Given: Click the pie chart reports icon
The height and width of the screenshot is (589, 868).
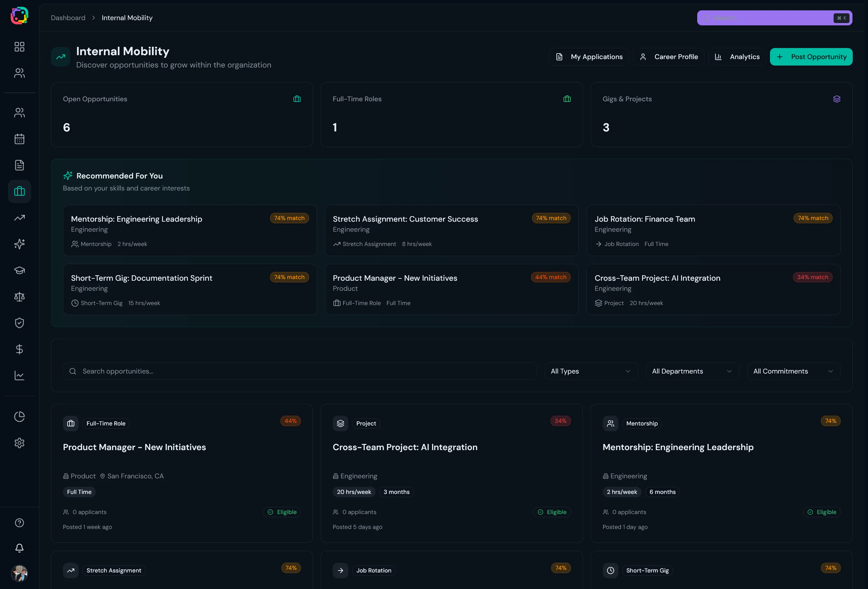Looking at the screenshot, I should [19, 416].
